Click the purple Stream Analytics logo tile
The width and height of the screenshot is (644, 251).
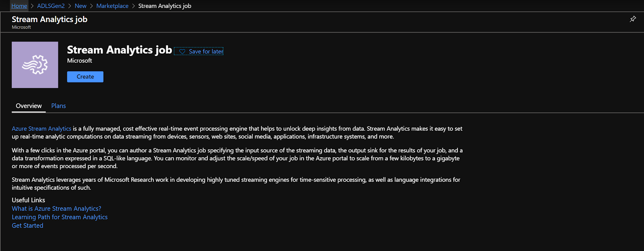click(x=35, y=65)
